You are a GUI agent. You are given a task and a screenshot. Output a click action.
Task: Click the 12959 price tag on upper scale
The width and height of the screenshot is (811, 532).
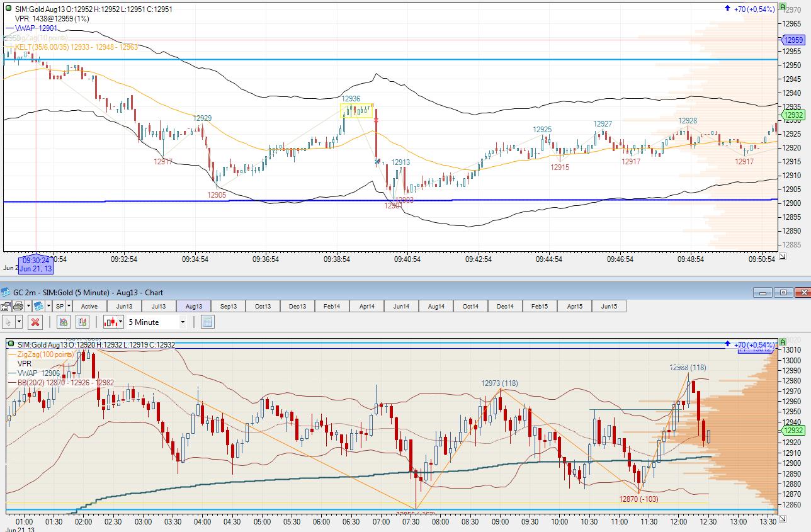click(793, 40)
